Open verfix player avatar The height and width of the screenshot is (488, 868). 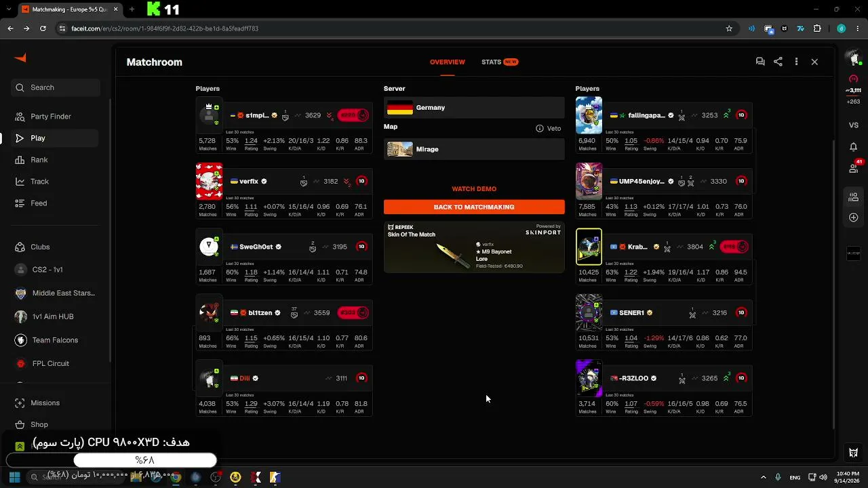[209, 181]
